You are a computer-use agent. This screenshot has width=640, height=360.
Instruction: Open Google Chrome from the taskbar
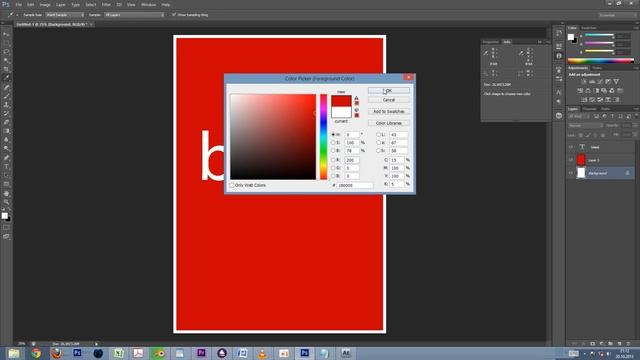tap(36, 353)
